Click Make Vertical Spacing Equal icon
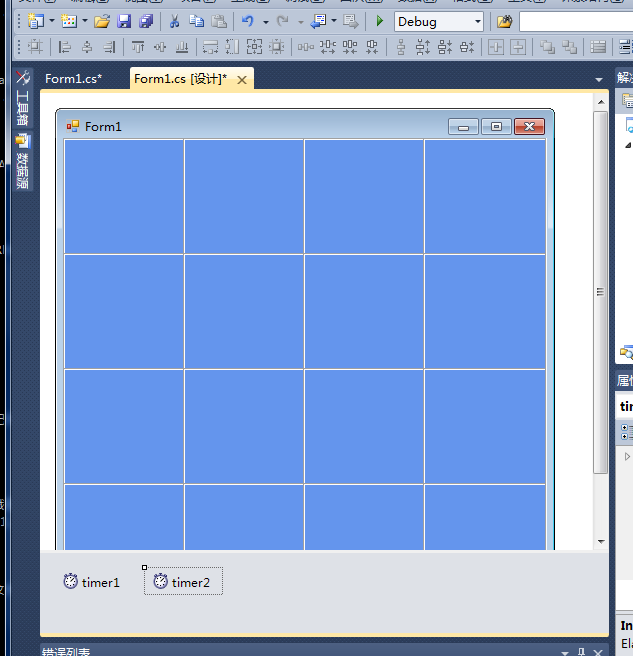 [x=401, y=47]
